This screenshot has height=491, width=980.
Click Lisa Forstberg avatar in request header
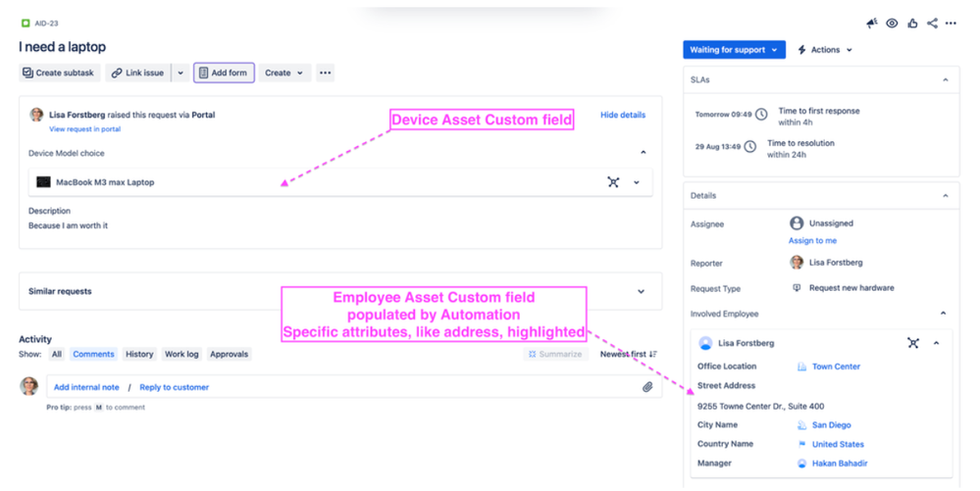37,115
